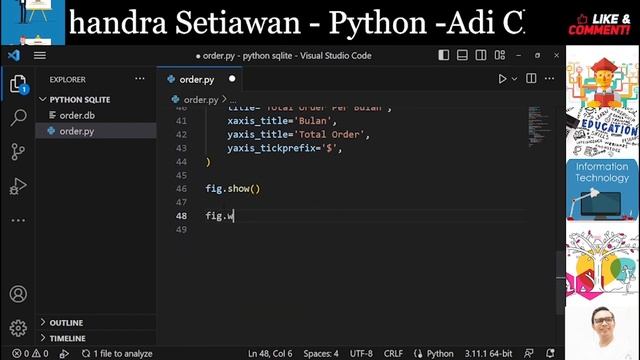Open the run options dropdown arrow
Viewport: 640px width, 360px height.
[514, 79]
